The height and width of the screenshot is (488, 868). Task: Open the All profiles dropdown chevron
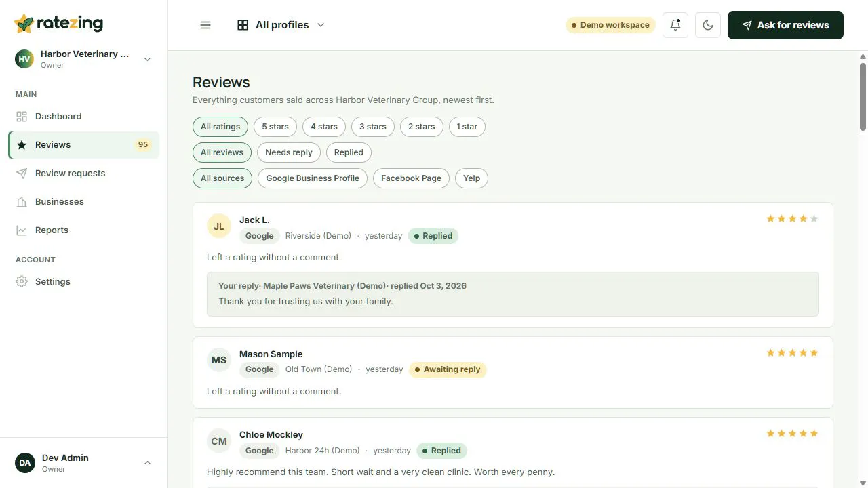coord(321,25)
